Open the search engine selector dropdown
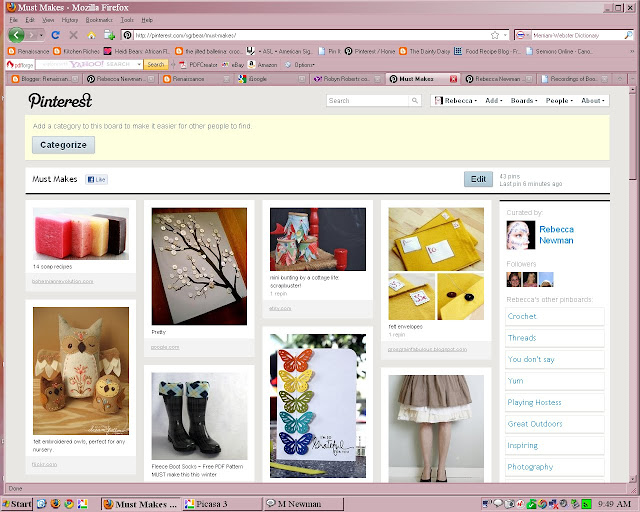This screenshot has height=512, width=640. pyautogui.click(x=523, y=36)
